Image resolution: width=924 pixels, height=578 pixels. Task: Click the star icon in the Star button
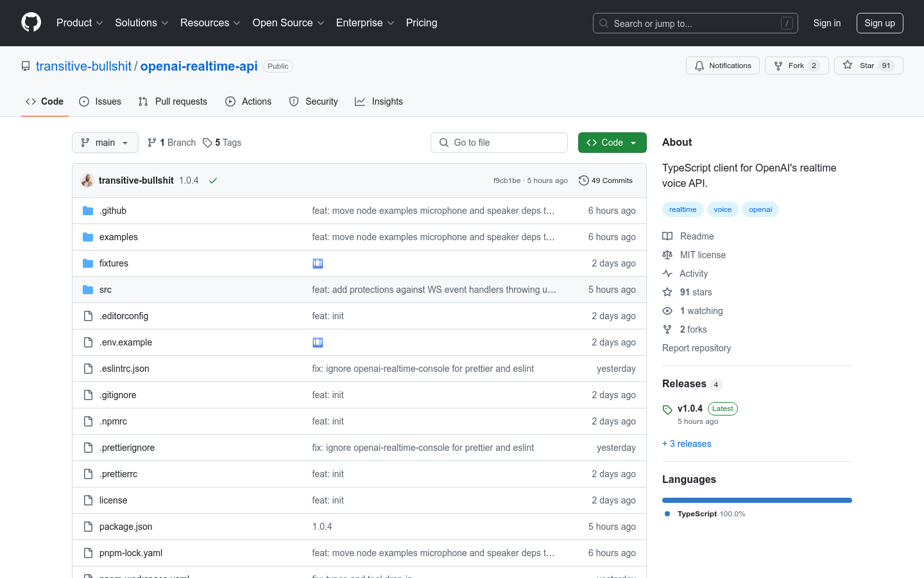coord(848,66)
